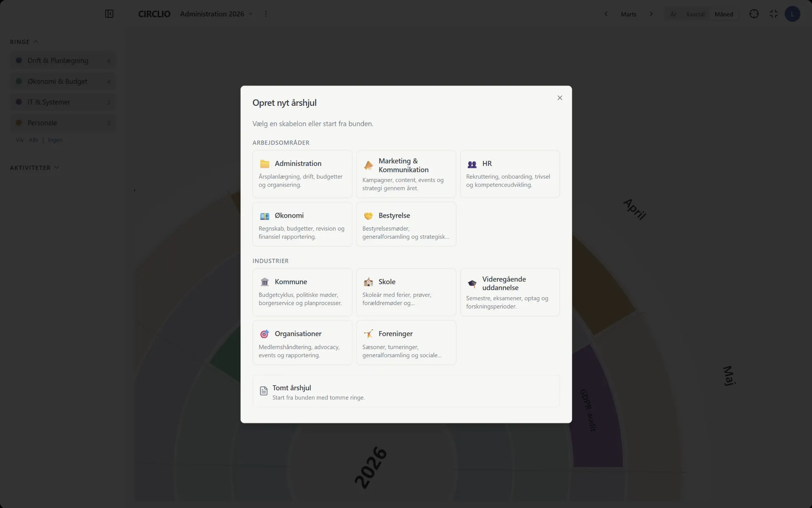Click the Økonomi money icon
The width and height of the screenshot is (812, 508).
pyautogui.click(x=265, y=216)
